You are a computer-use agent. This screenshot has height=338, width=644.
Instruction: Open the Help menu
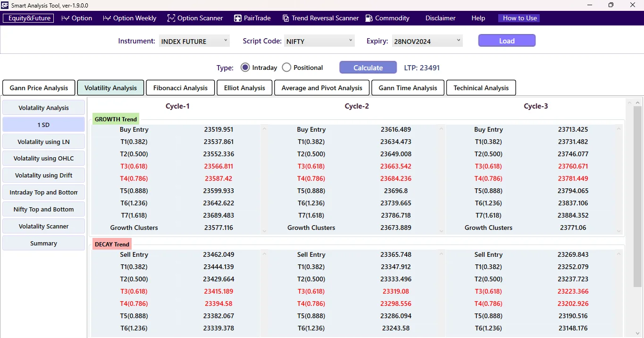[x=478, y=18]
